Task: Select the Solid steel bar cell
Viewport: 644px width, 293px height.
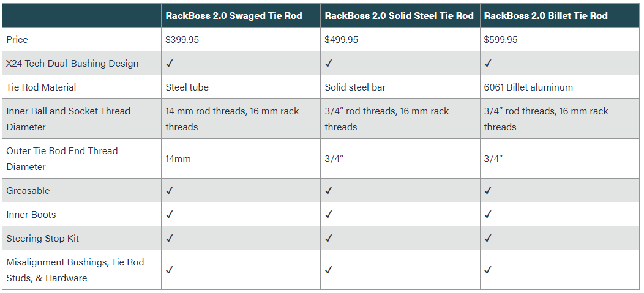Action: pos(355,87)
